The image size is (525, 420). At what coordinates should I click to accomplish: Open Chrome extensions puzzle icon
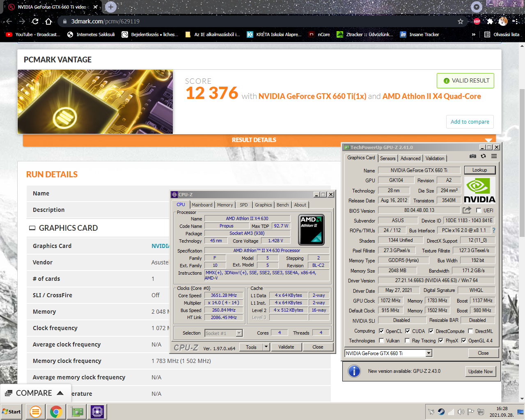490,21
